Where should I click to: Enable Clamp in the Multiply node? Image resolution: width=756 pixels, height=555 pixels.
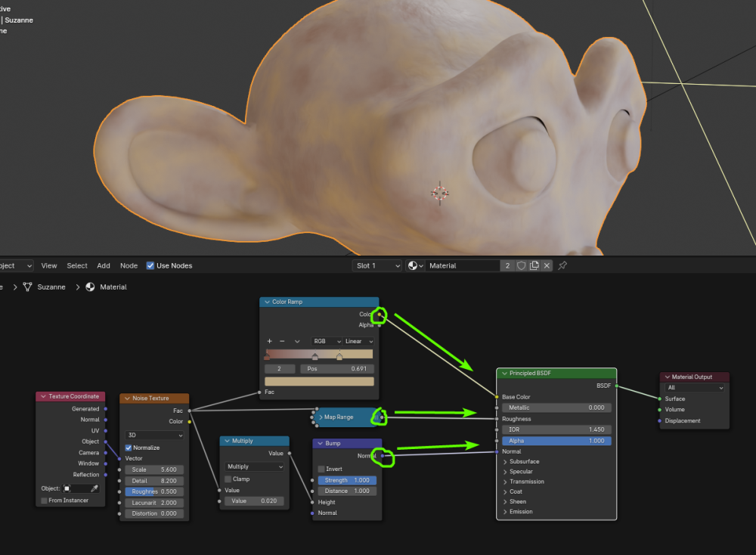click(228, 479)
